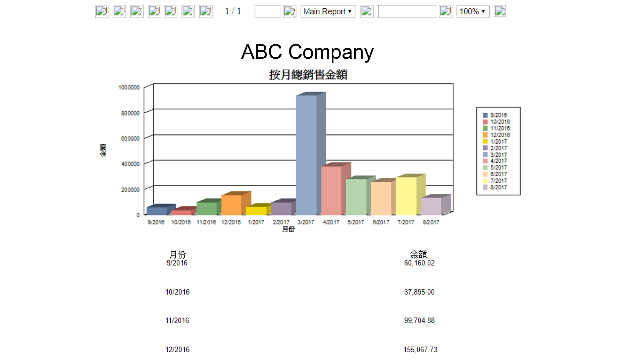Screen dimensions: 644x362
Task: Select the orange 12/2016 chart bar
Action: (x=231, y=204)
